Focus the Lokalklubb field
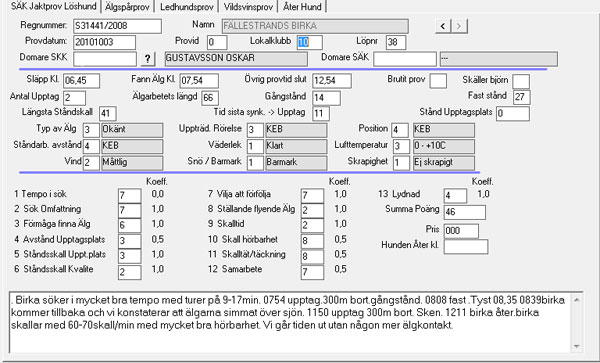Image resolution: width=600 pixels, height=363 pixels. tap(310, 42)
